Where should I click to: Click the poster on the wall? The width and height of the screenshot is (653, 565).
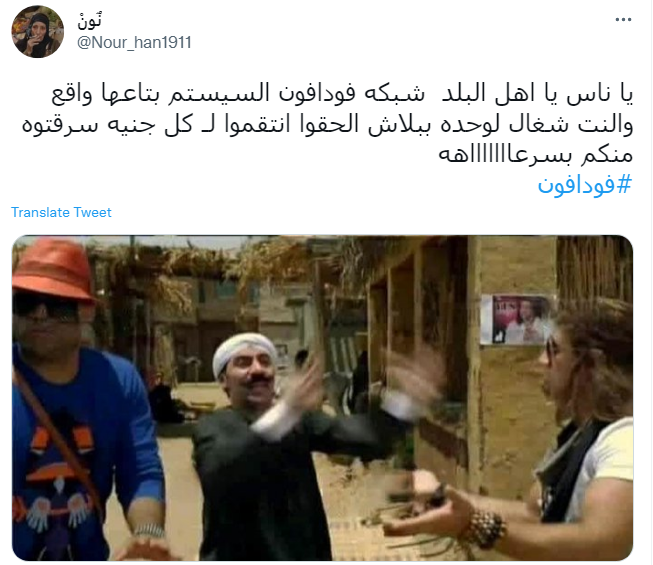coord(516,319)
